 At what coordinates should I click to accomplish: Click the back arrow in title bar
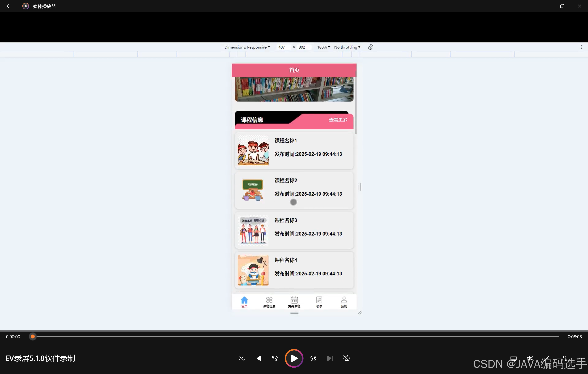9,6
